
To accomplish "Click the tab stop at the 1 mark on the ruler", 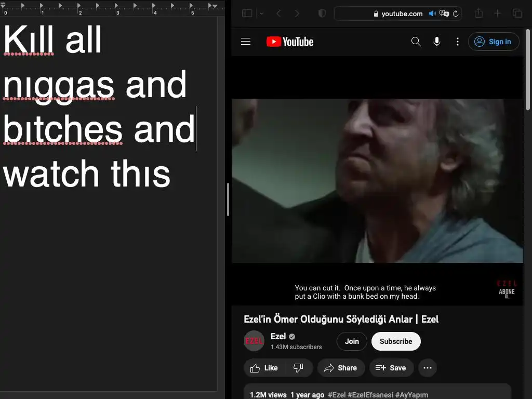I will point(42,5).
